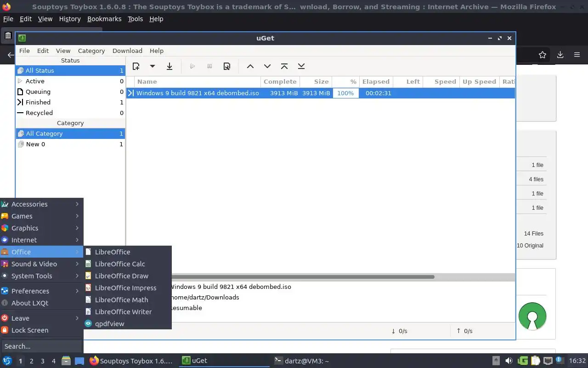Select Active status filter

70,81
